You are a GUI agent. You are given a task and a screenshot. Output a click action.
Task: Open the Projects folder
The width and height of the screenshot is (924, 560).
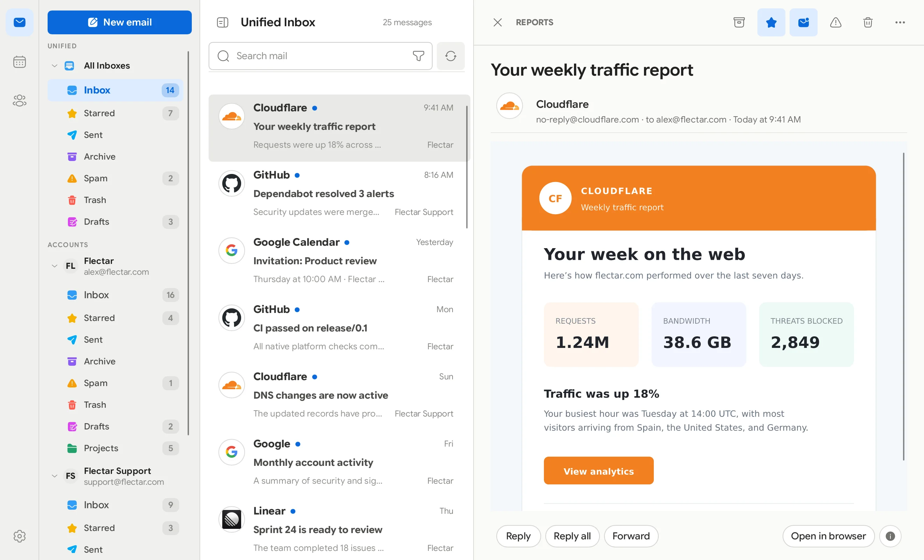115,448
